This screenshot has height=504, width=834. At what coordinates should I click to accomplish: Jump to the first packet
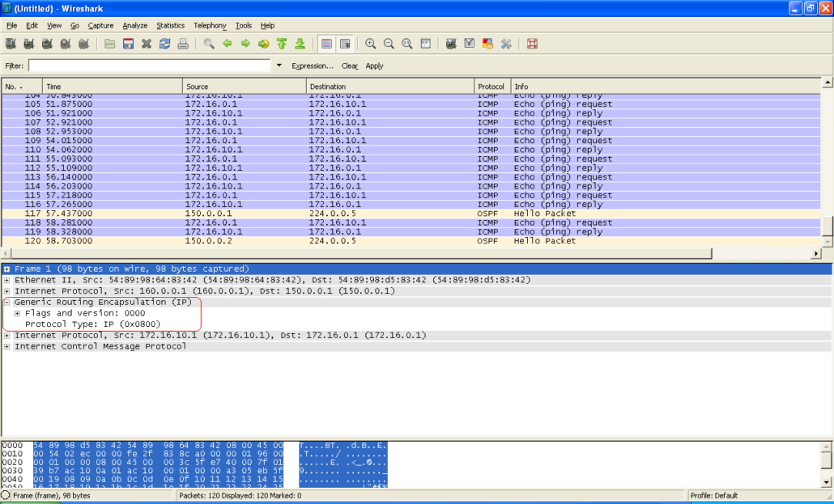pyautogui.click(x=281, y=43)
